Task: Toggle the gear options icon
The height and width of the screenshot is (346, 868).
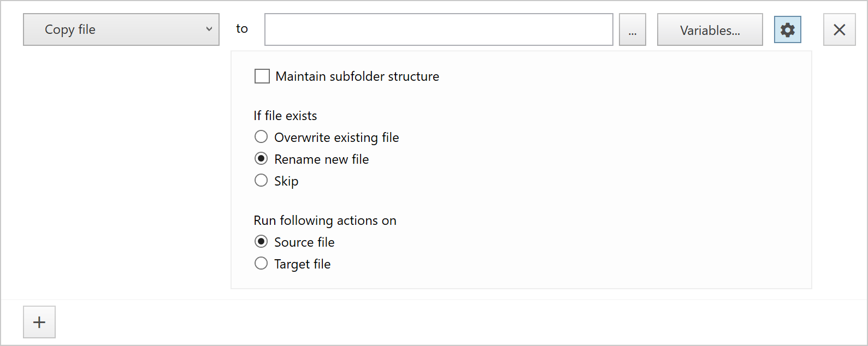Action: [787, 29]
